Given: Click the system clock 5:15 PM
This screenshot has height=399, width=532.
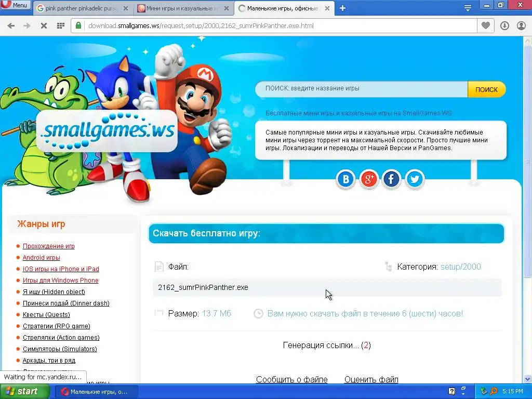Looking at the screenshot, I should point(513,392).
